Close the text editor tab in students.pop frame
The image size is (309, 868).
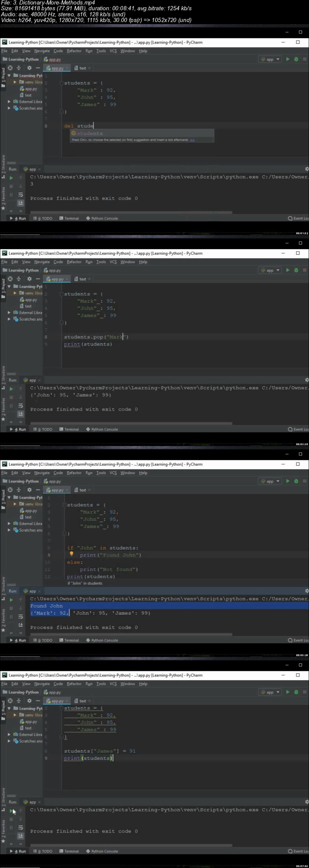click(x=89, y=279)
